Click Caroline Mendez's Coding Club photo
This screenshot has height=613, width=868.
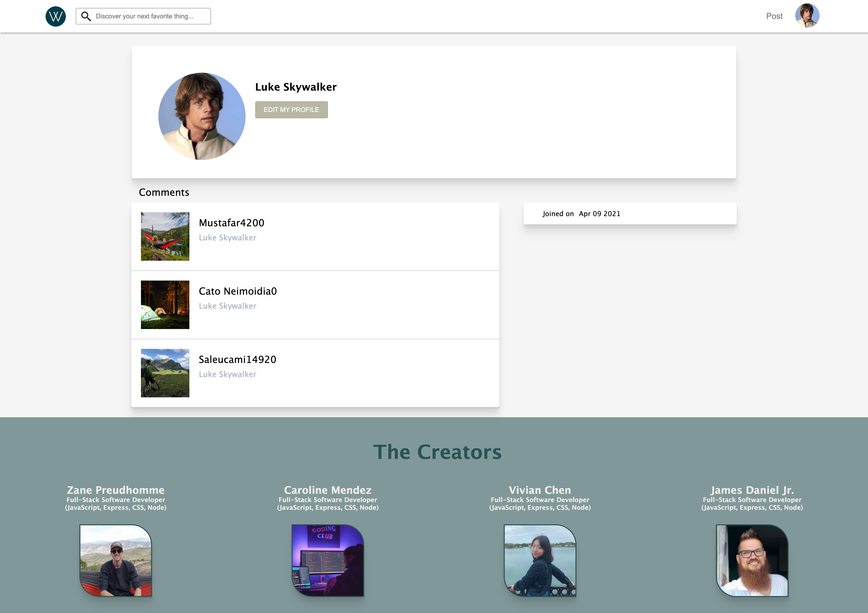tap(327, 560)
